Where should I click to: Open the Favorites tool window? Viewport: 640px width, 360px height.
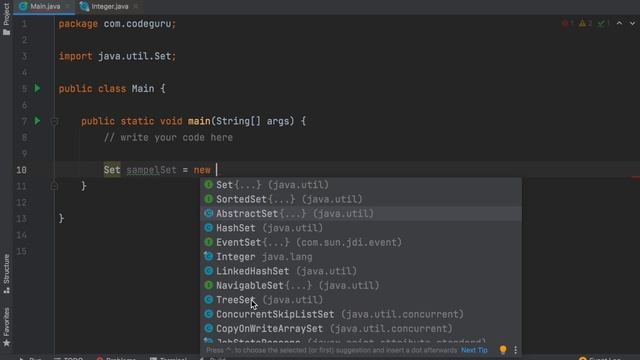tap(6, 327)
